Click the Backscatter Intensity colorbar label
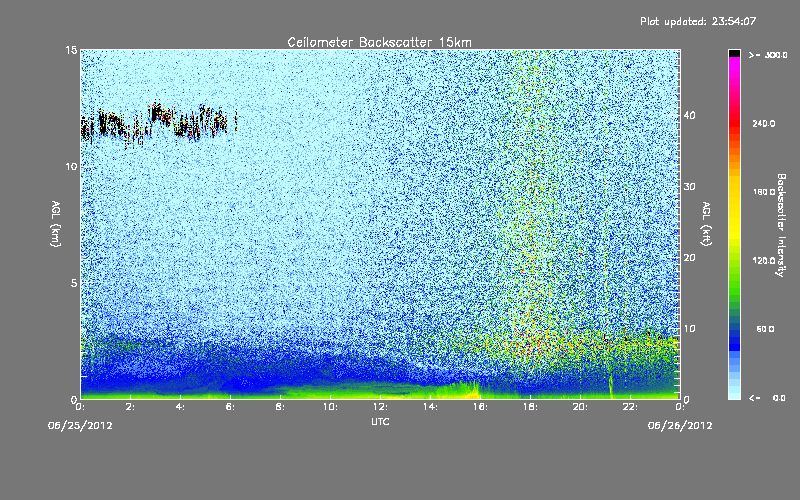Viewport: 800px width, 500px height. click(x=781, y=225)
